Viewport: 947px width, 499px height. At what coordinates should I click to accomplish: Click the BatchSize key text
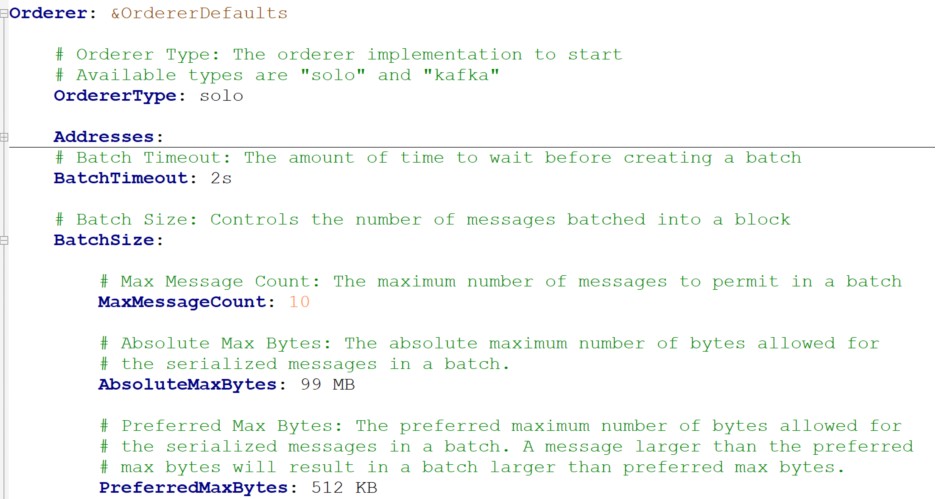(103, 240)
